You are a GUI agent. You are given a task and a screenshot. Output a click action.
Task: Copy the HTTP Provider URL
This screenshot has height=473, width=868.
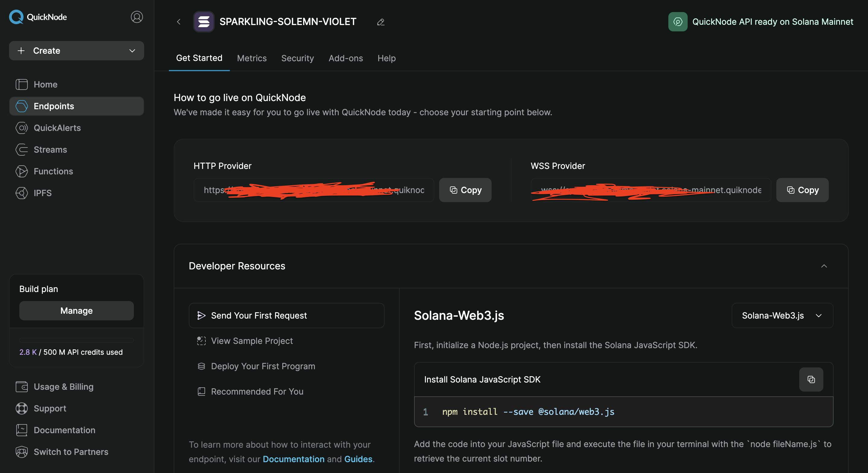tap(465, 190)
